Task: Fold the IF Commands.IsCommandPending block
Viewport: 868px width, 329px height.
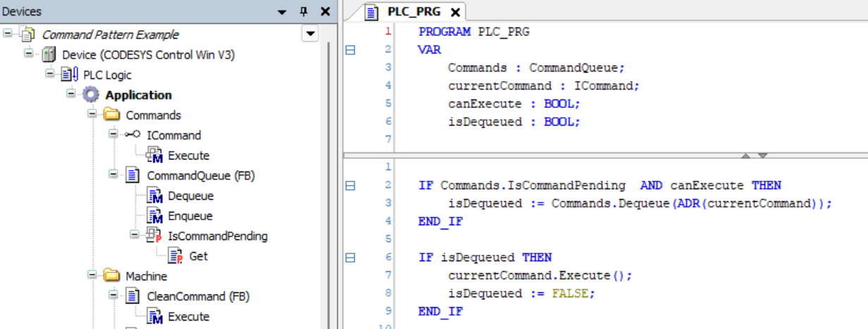Action: 350,186
